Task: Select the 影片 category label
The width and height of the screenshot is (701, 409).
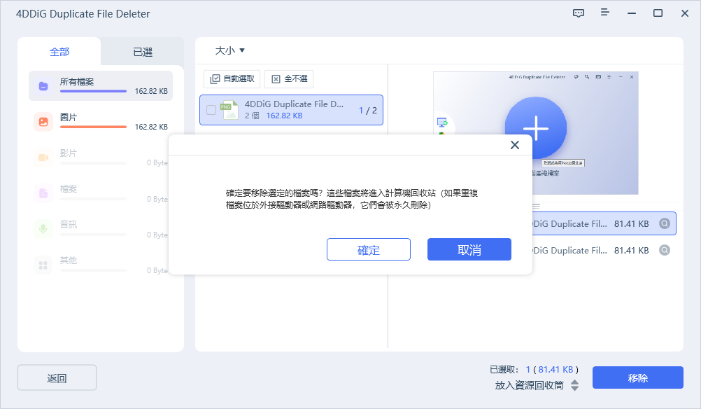Action: pyautogui.click(x=68, y=153)
